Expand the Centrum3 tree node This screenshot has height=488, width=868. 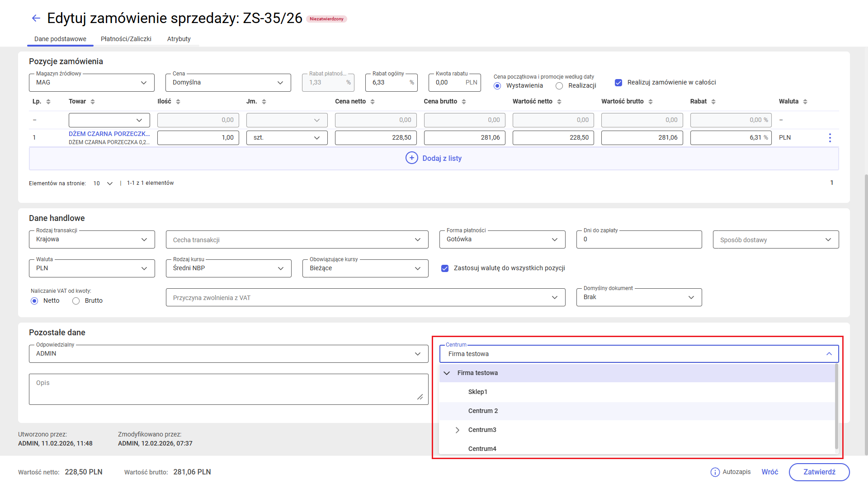(457, 430)
